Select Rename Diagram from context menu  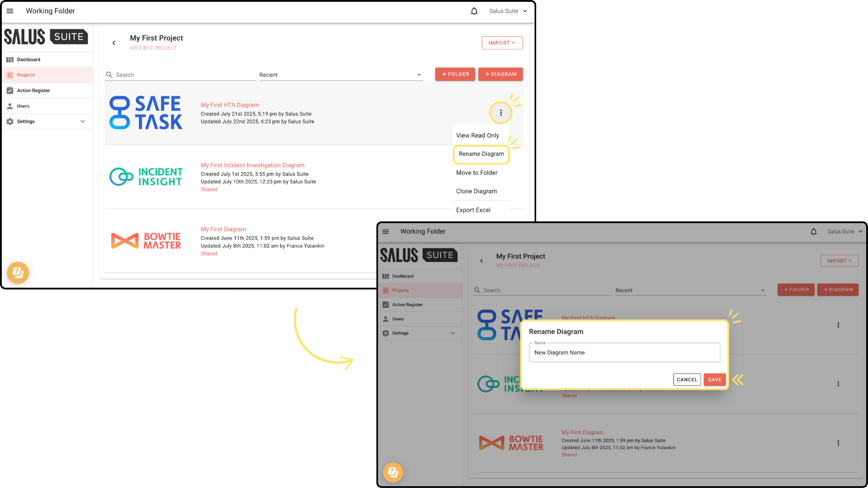[481, 154]
